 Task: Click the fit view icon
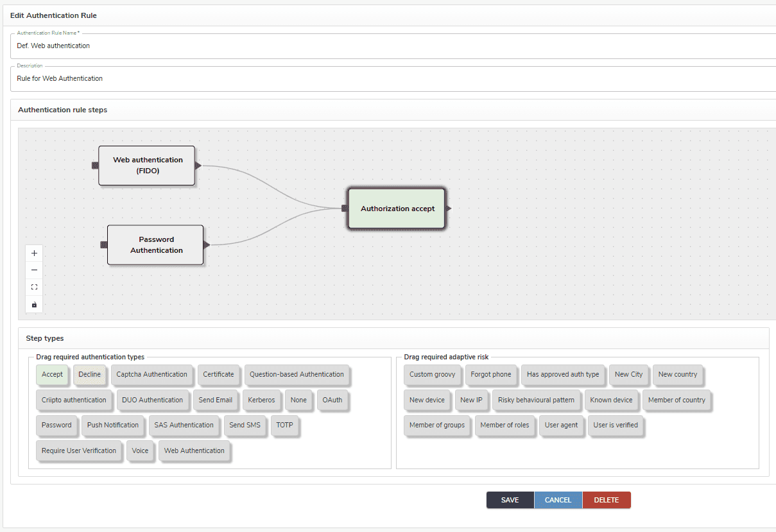[35, 287]
